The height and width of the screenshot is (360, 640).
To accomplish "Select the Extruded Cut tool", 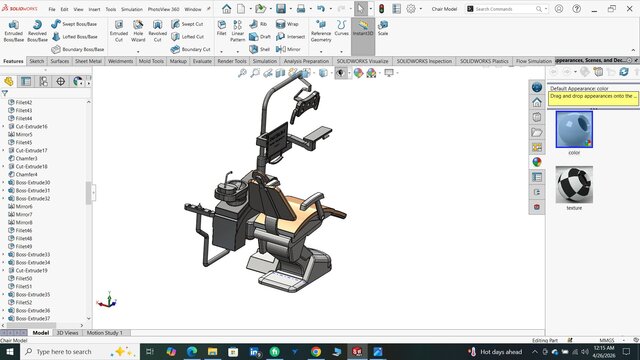I will point(119,31).
